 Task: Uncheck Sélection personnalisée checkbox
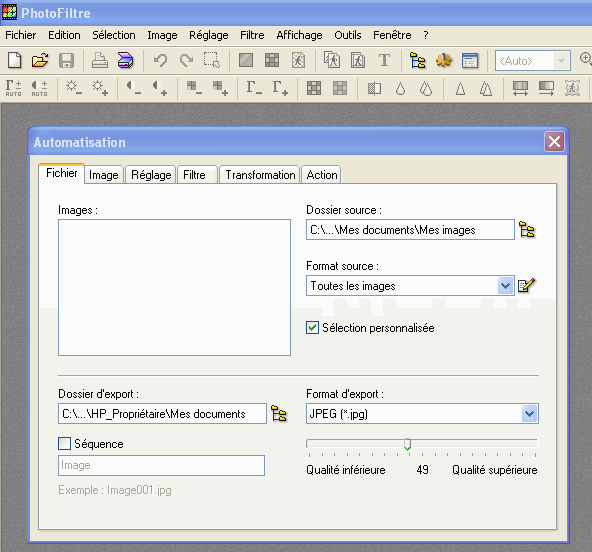[312, 328]
